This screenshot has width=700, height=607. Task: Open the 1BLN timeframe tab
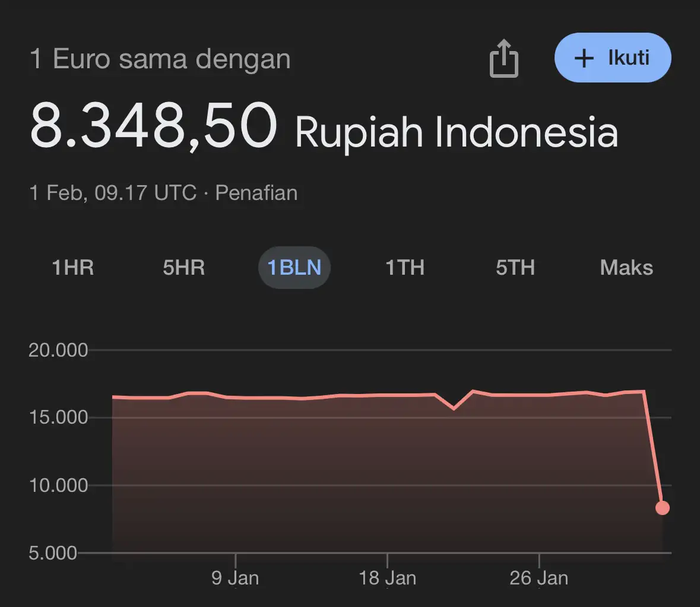tap(294, 268)
